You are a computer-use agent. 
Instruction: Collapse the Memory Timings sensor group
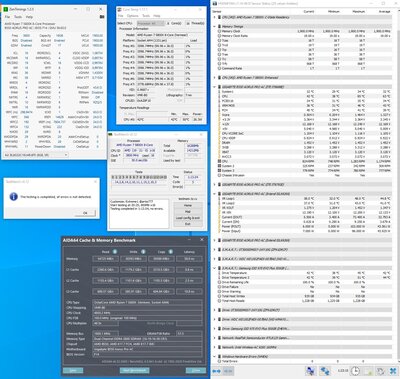tap(214, 26)
